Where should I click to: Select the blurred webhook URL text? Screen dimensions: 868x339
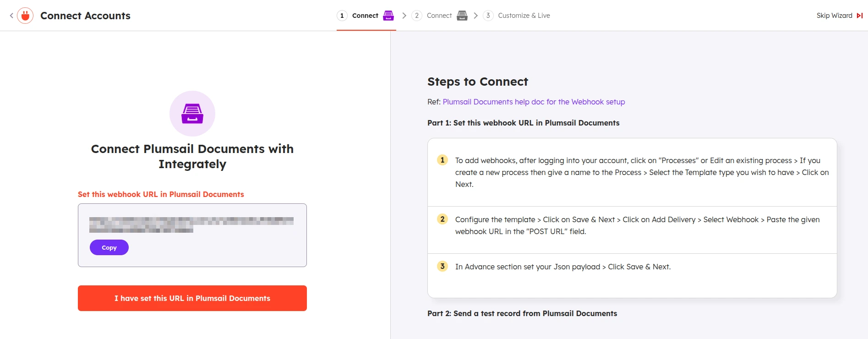(191, 225)
